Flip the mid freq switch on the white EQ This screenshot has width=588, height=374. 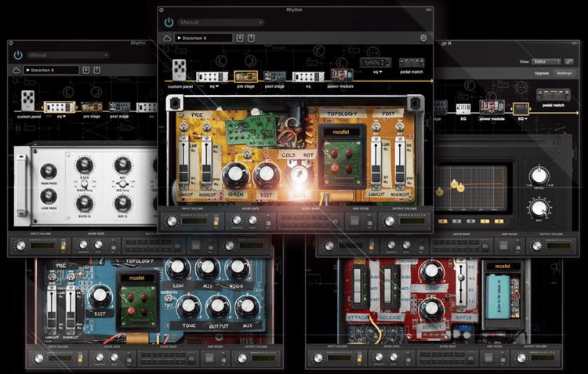(122, 183)
